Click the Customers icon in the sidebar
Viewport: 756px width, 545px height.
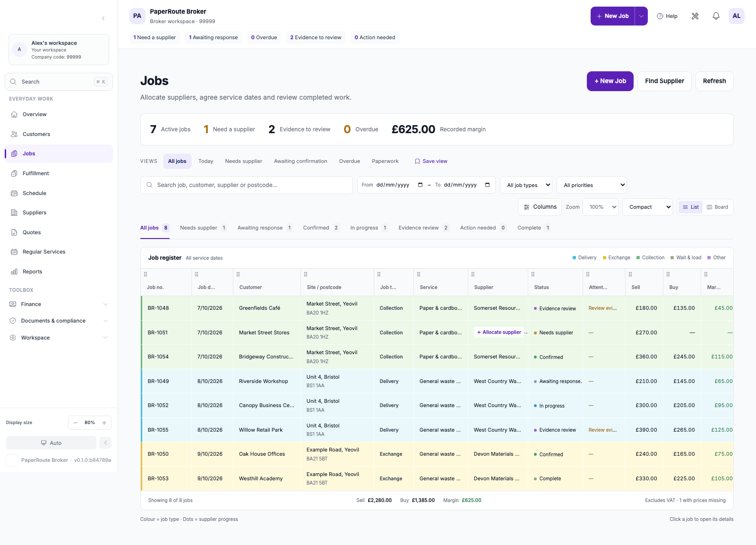pos(14,134)
